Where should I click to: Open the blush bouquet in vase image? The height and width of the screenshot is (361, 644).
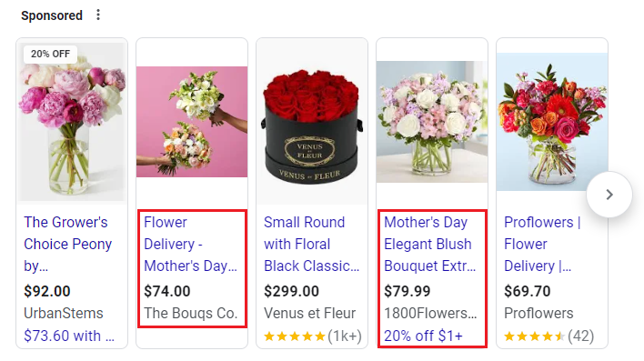click(432, 122)
